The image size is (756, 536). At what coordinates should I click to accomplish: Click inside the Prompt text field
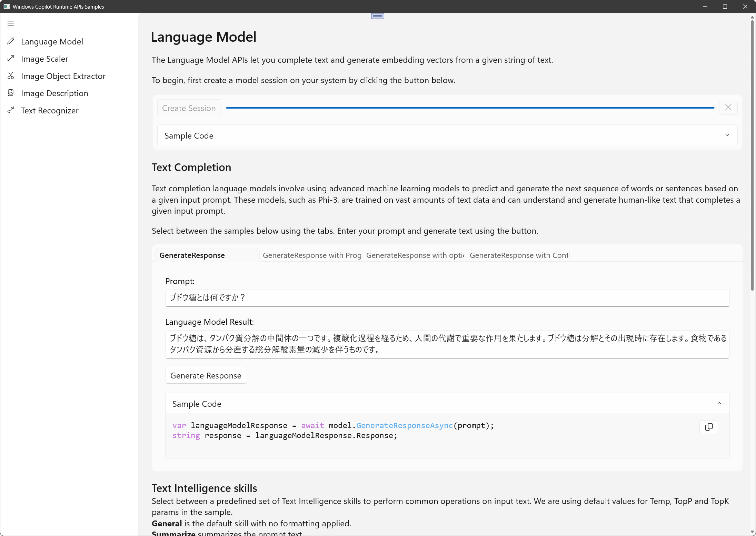(447, 298)
